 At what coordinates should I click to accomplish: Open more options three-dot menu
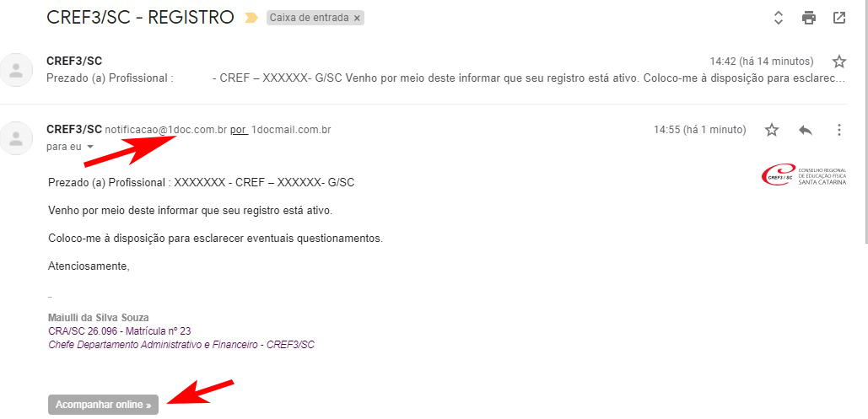[839, 130]
